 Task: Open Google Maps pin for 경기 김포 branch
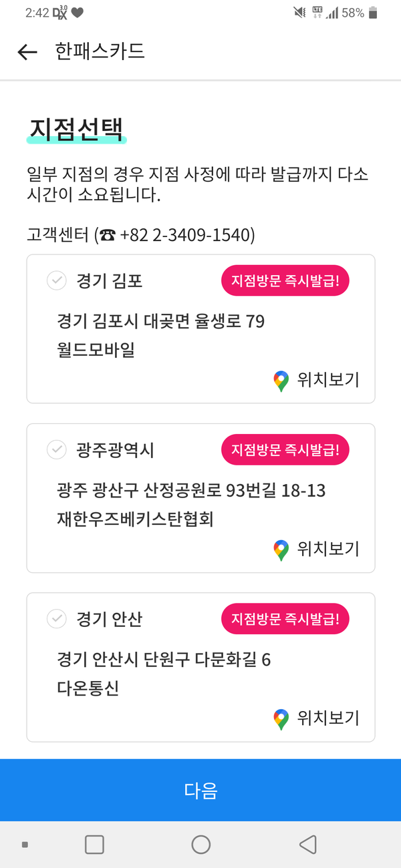(281, 381)
